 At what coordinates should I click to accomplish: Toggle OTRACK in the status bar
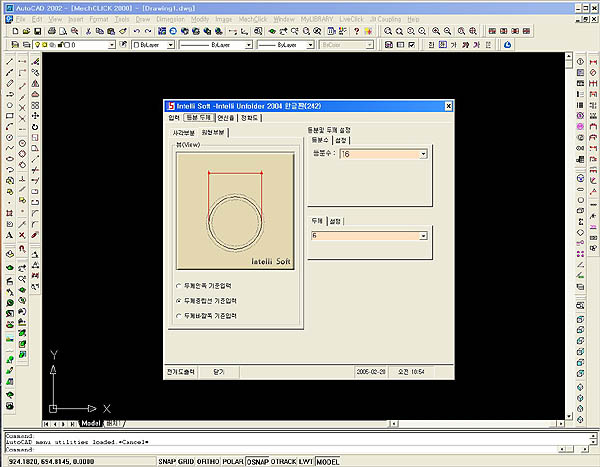(x=284, y=462)
